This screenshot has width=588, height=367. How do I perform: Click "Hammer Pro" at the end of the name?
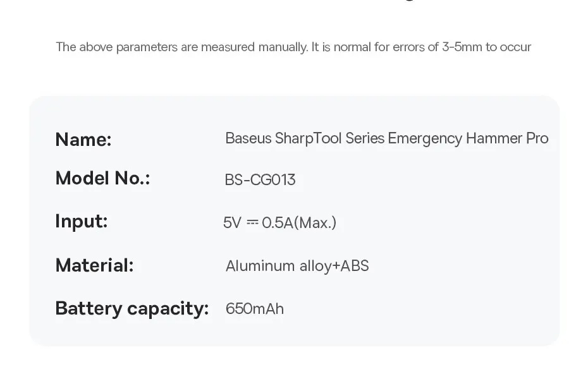point(507,138)
